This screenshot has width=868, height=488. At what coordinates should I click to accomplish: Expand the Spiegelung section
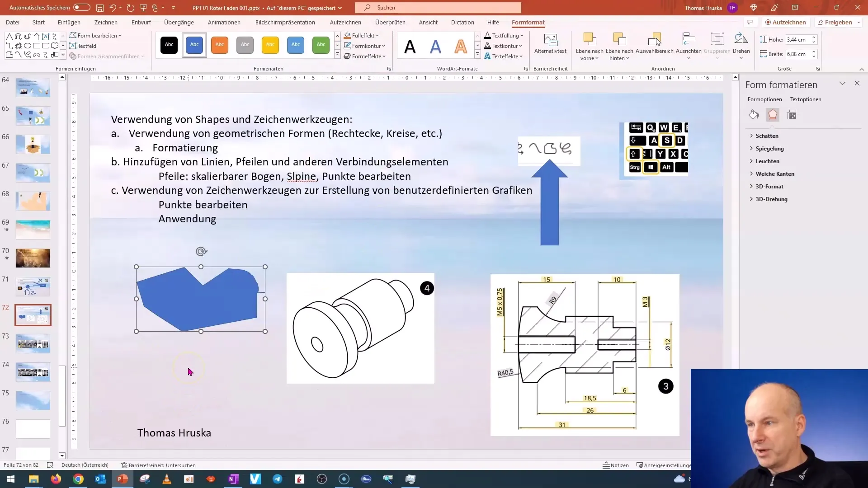pyautogui.click(x=766, y=148)
